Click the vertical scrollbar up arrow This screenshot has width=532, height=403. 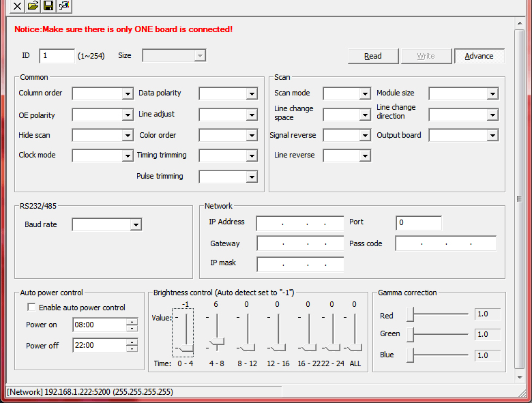pyautogui.click(x=520, y=23)
